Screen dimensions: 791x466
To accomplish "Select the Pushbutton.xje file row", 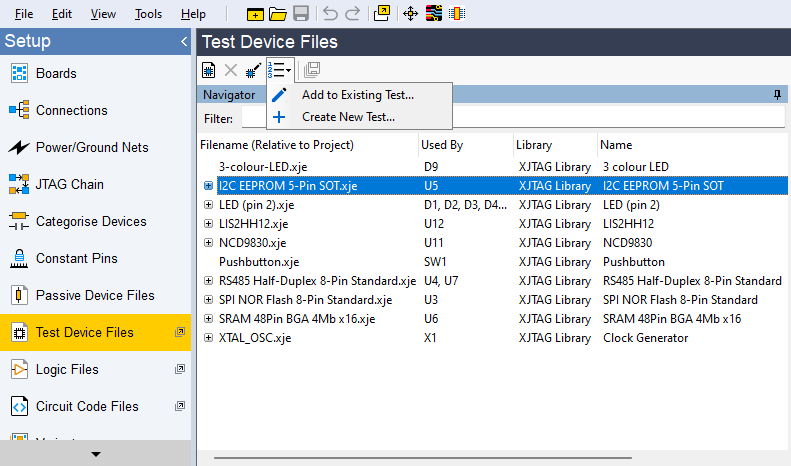I will pyautogui.click(x=259, y=262).
